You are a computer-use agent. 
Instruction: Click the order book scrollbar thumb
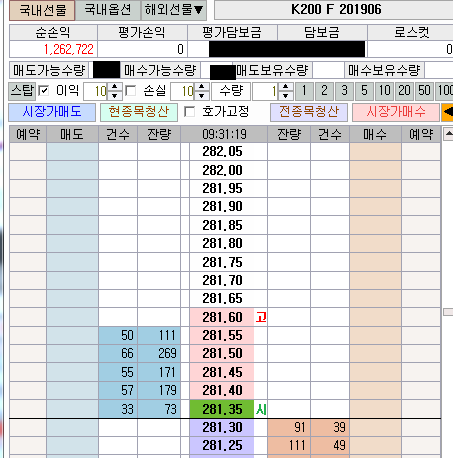(448, 312)
